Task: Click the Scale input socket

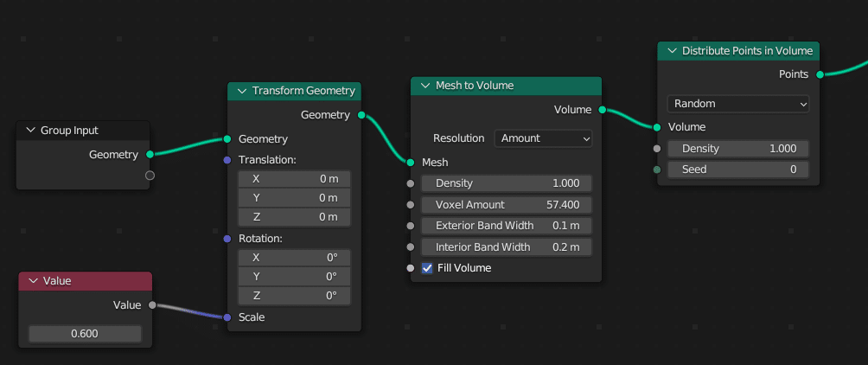Action: (227, 317)
